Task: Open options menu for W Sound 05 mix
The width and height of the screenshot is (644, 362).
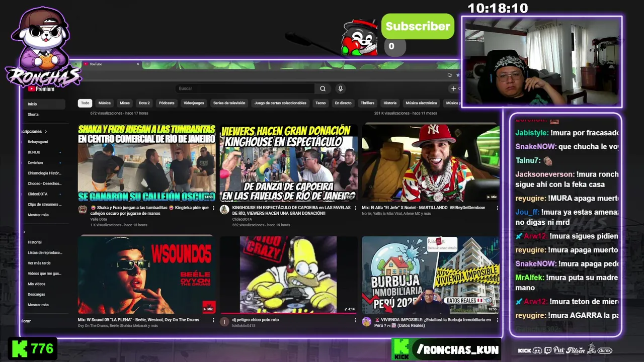Action: pyautogui.click(x=213, y=320)
